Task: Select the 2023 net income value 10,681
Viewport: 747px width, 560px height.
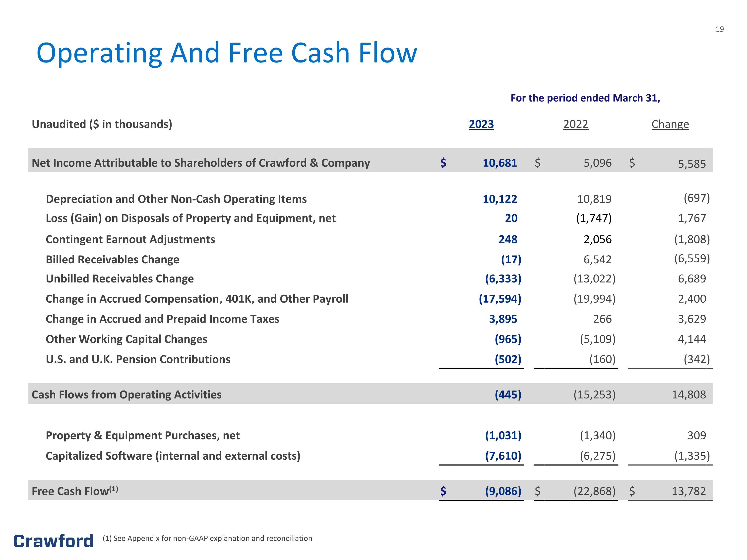Action: [500, 163]
